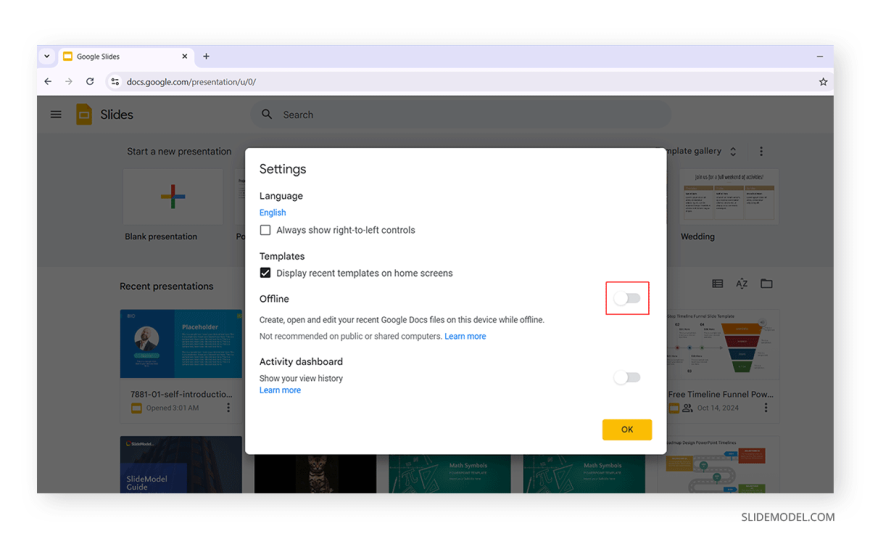Click the Search input field
This screenshot has height=539, width=870.
click(x=461, y=114)
